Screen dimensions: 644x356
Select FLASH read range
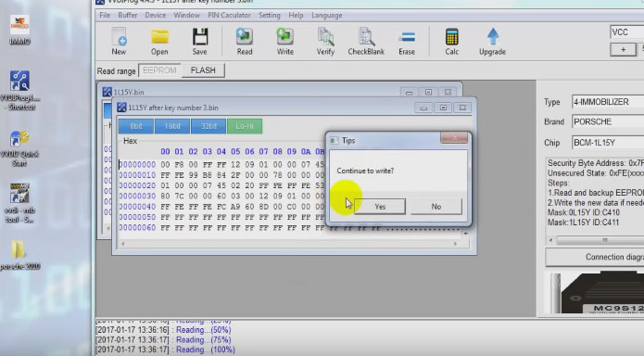pos(203,70)
